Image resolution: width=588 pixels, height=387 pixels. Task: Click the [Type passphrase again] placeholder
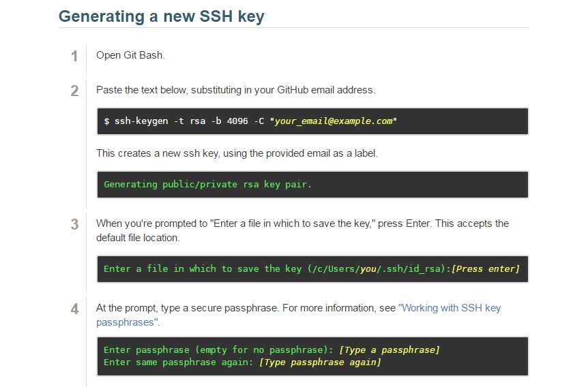[x=320, y=362]
